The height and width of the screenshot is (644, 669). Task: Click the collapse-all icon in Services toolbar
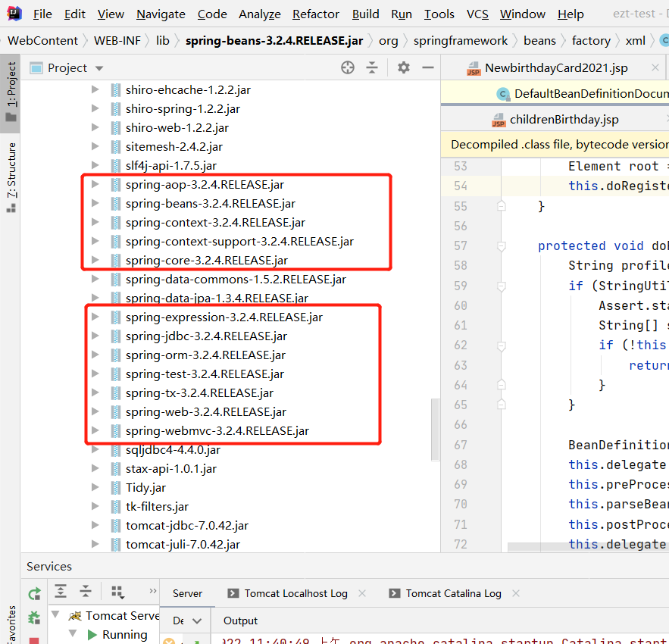(x=86, y=591)
